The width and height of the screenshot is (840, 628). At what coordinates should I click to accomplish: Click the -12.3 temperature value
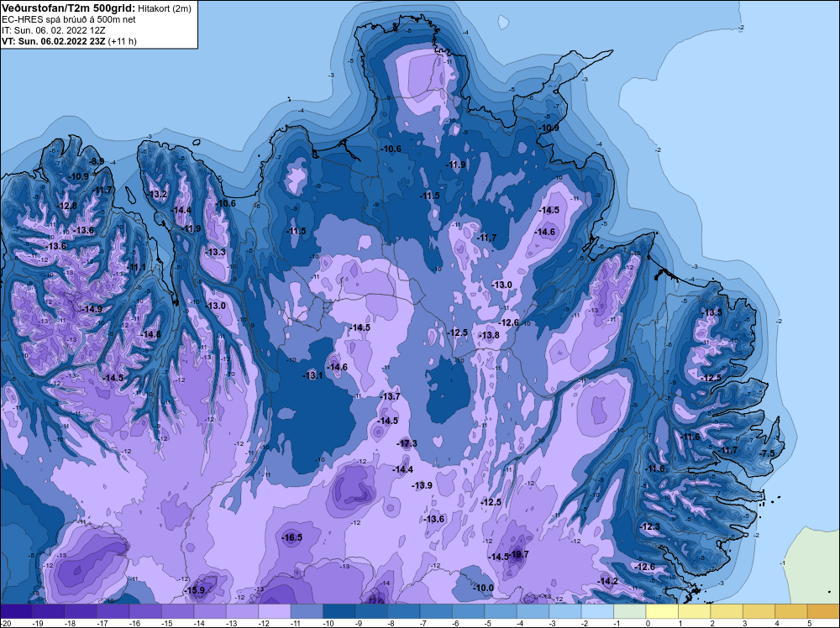pyautogui.click(x=650, y=526)
